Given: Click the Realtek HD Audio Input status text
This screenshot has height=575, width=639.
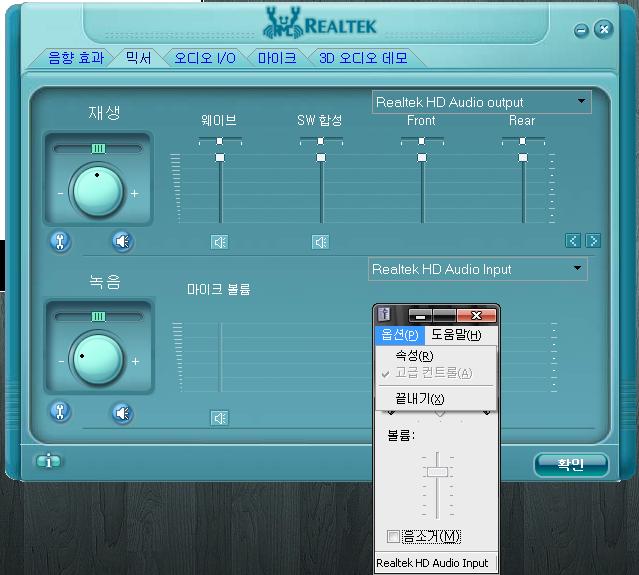Looking at the screenshot, I should (x=432, y=563).
